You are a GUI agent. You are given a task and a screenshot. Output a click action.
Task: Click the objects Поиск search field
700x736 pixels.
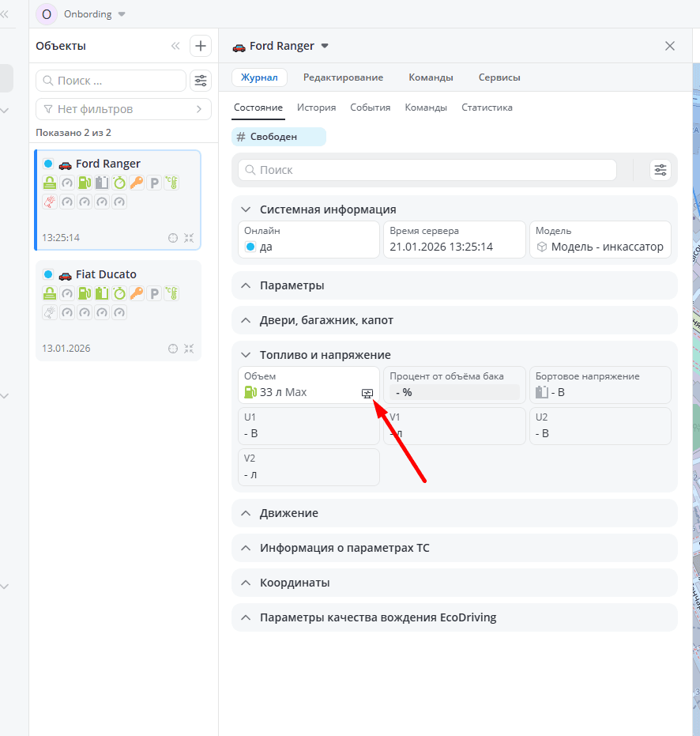111,81
